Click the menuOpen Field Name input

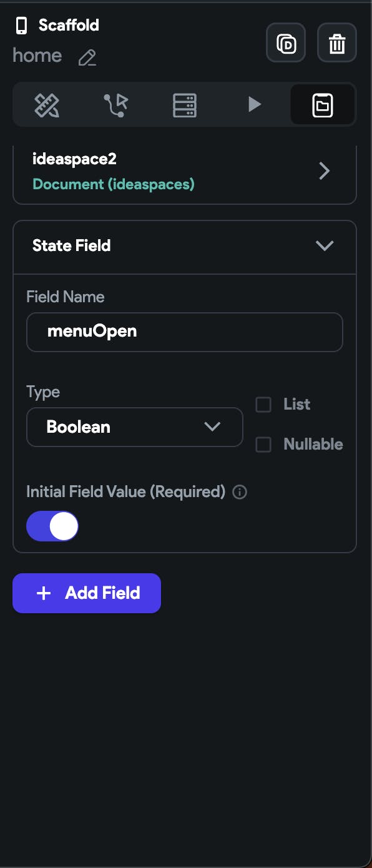point(185,332)
